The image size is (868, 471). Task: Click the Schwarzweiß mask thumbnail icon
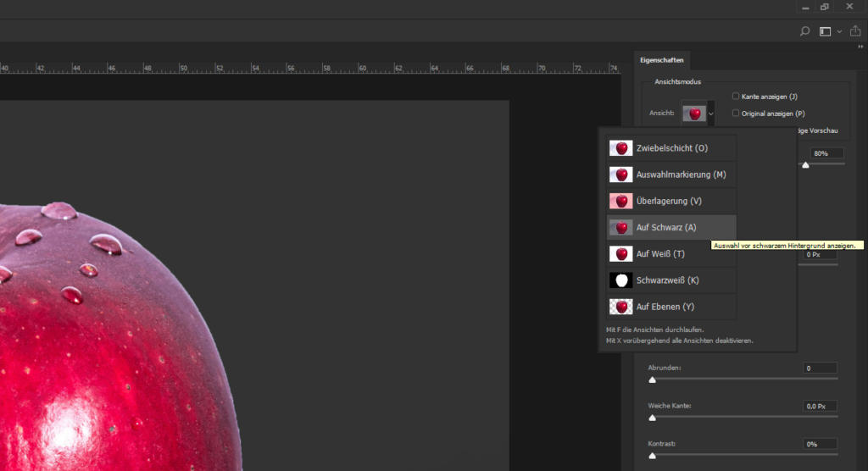620,280
